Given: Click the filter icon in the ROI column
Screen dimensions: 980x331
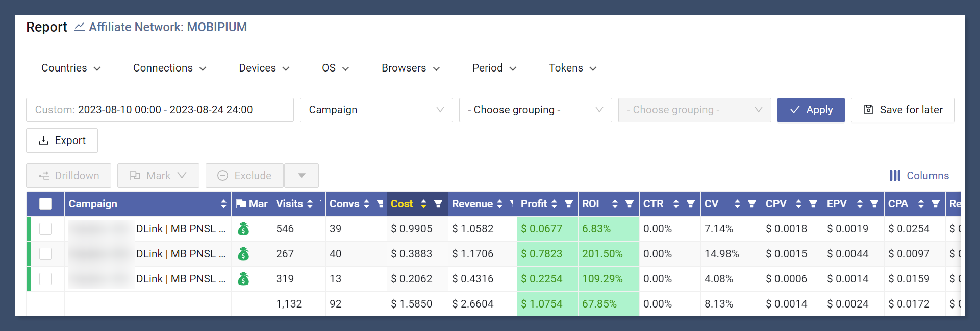Looking at the screenshot, I should [x=630, y=204].
